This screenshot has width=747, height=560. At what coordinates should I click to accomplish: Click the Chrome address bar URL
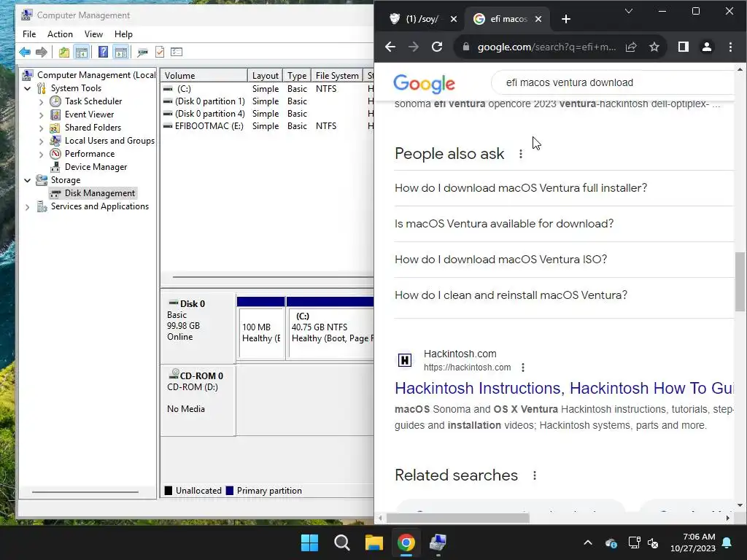coord(546,47)
